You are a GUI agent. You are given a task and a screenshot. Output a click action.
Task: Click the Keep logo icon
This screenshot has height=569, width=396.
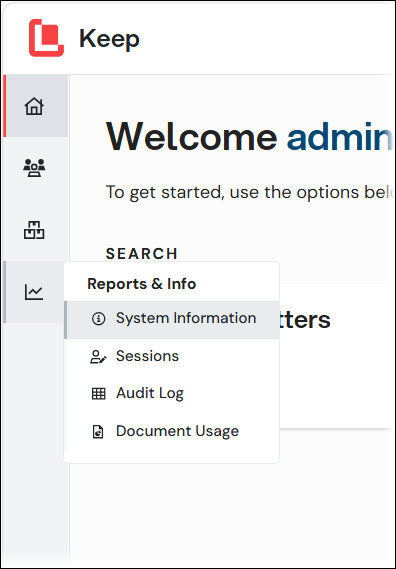(46, 38)
